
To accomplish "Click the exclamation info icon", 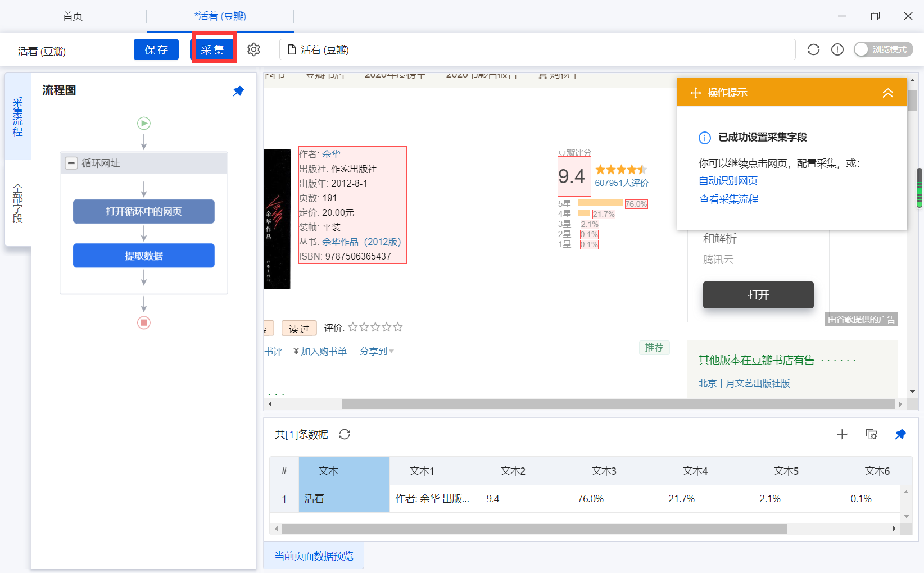I will pos(837,49).
